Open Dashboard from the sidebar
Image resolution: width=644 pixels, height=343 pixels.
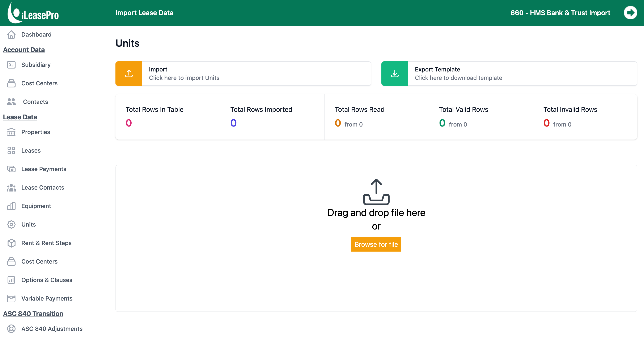(x=37, y=34)
